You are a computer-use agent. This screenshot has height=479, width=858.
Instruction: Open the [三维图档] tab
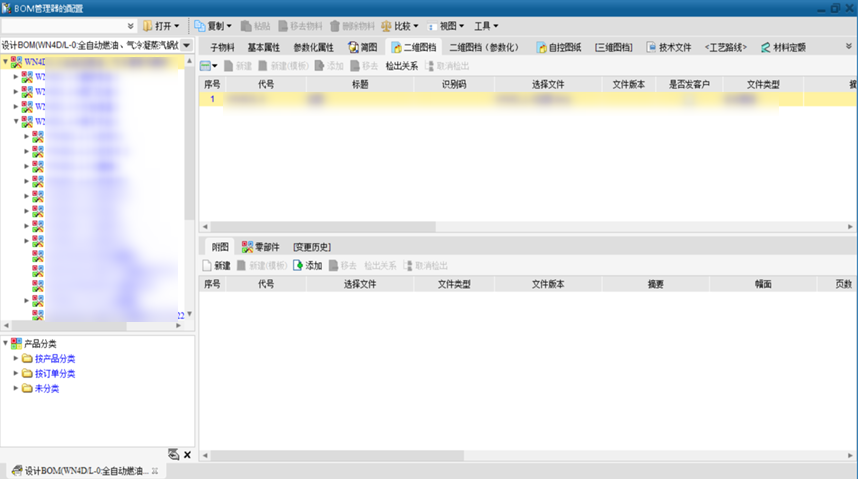613,47
